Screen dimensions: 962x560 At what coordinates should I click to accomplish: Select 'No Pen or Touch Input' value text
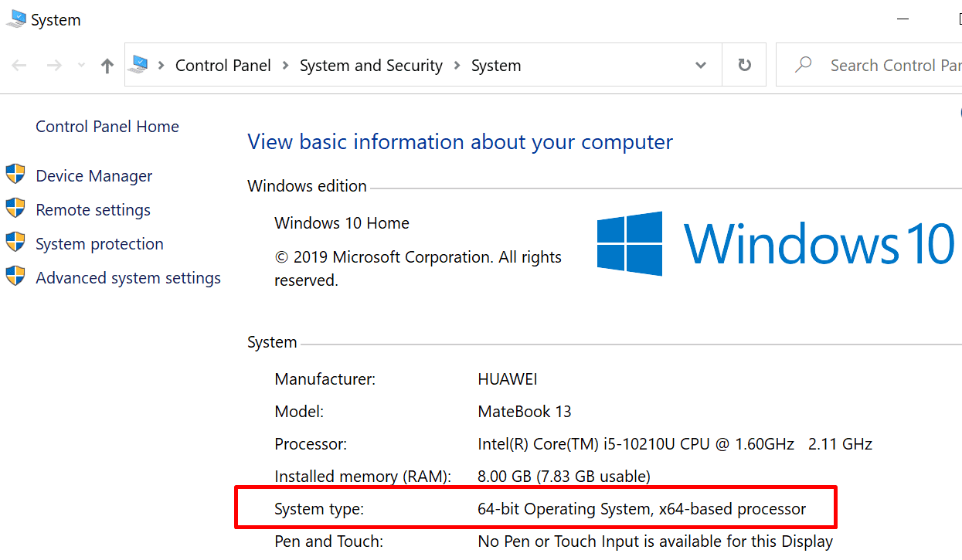[x=655, y=541]
